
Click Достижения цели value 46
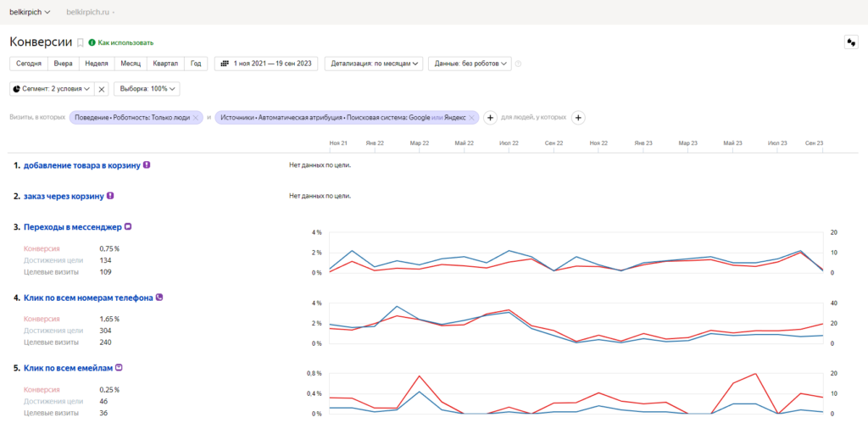[x=103, y=402]
